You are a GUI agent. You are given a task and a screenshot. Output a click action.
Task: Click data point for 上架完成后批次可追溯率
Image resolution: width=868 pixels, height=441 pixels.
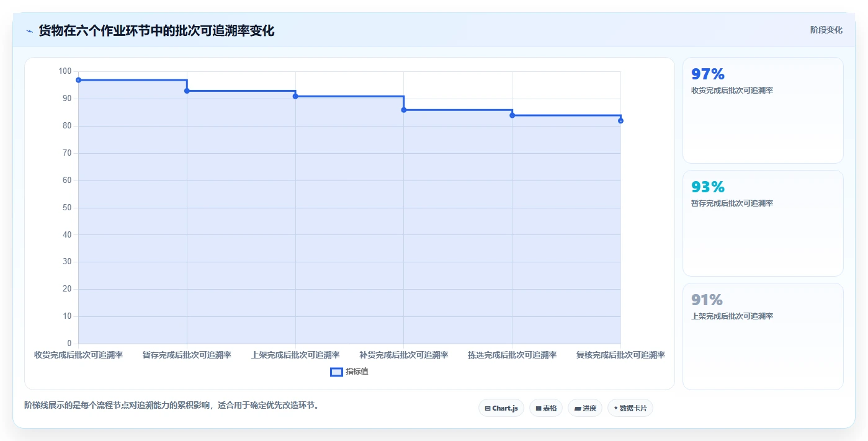(295, 96)
